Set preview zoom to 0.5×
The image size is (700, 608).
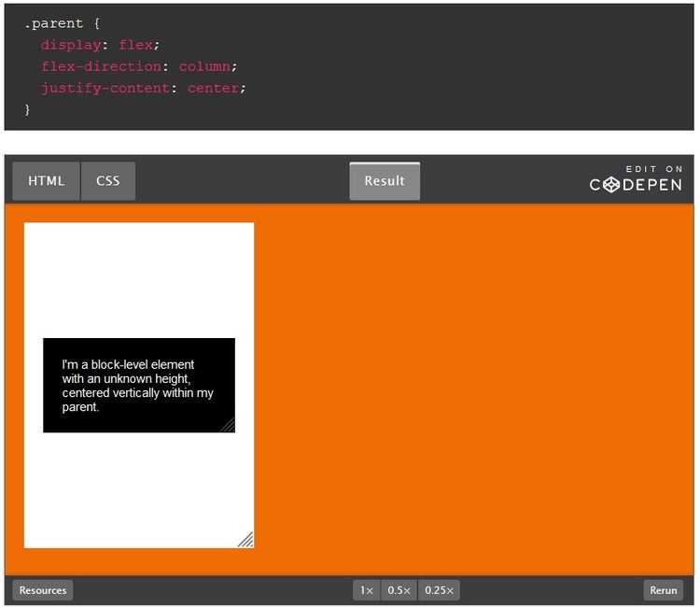point(399,590)
